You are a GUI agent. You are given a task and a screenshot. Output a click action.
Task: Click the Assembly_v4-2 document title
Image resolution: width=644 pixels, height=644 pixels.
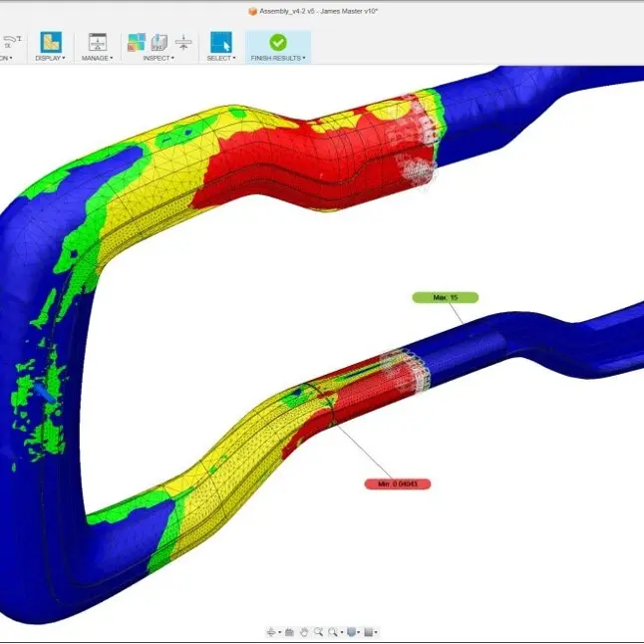point(318,12)
